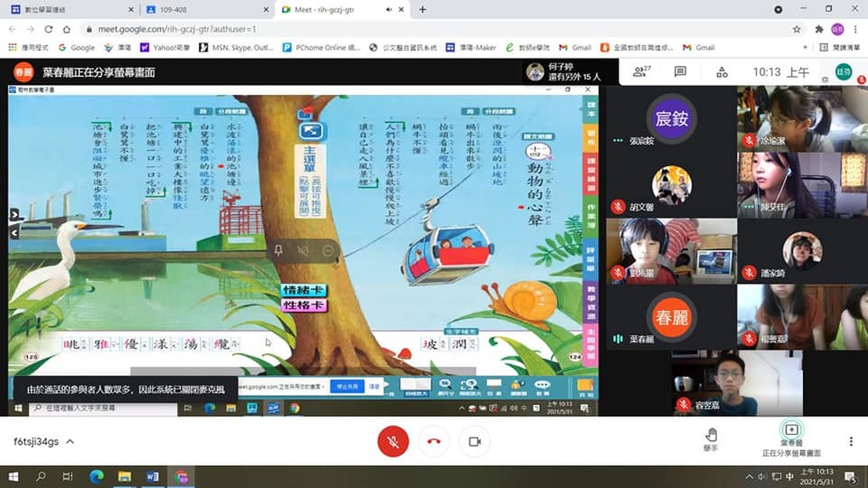Open the Google bookmark
Screen dimensions: 868x488
click(x=76, y=47)
